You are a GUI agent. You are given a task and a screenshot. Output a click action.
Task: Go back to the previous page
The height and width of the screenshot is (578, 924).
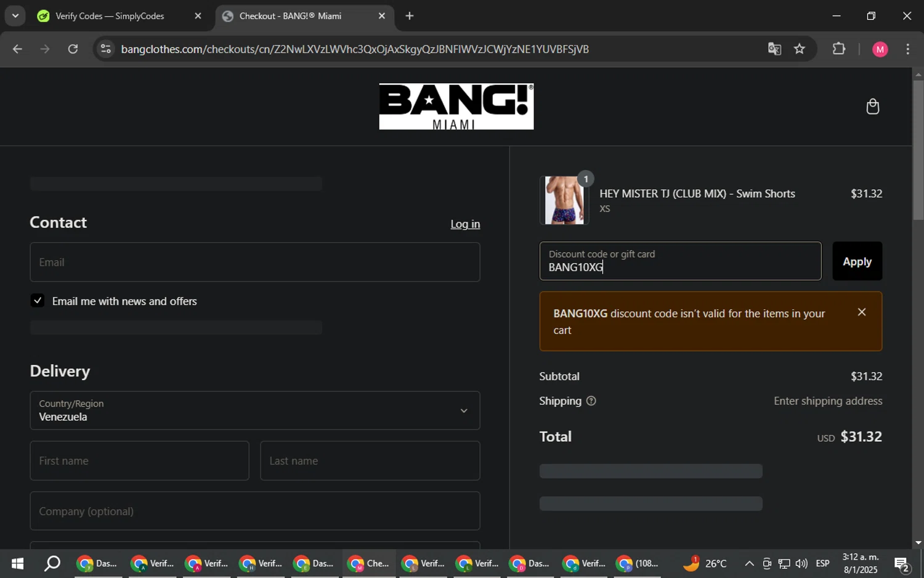pyautogui.click(x=17, y=49)
